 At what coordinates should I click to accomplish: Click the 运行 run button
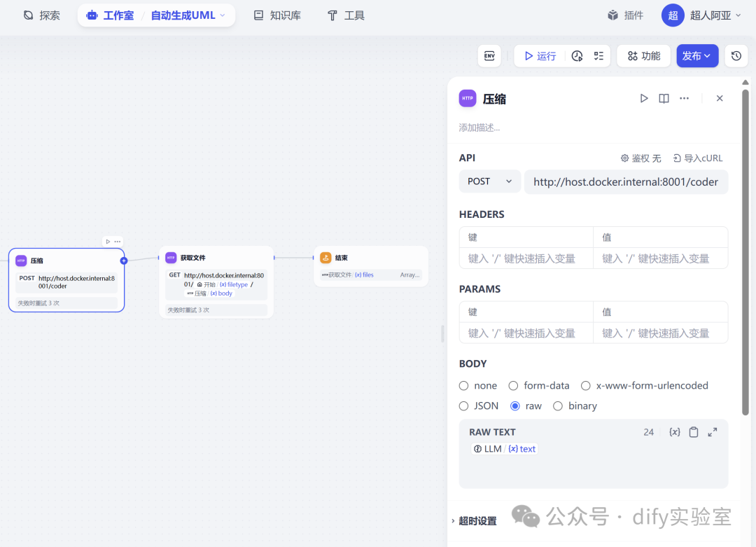pyautogui.click(x=540, y=56)
